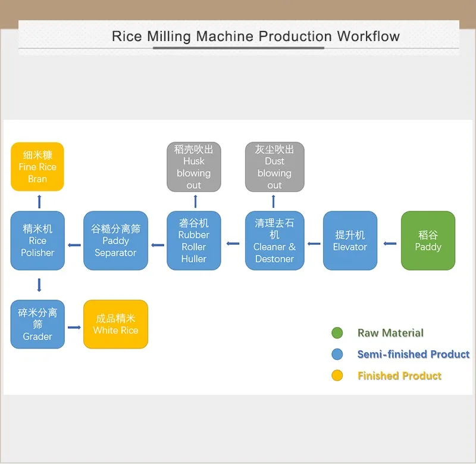Select the Rubber Roller Huller box
The image size is (476, 464).
tap(193, 241)
